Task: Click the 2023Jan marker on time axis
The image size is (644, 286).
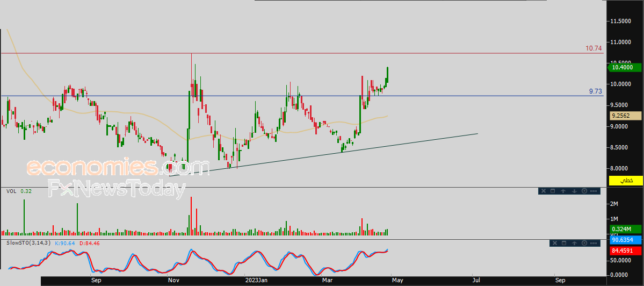Action: coord(255,281)
